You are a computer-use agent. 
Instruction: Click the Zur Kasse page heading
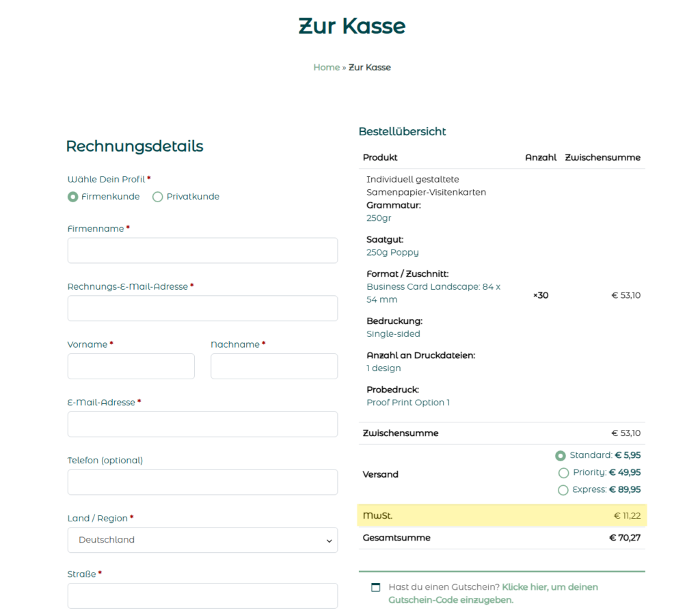[x=352, y=27]
